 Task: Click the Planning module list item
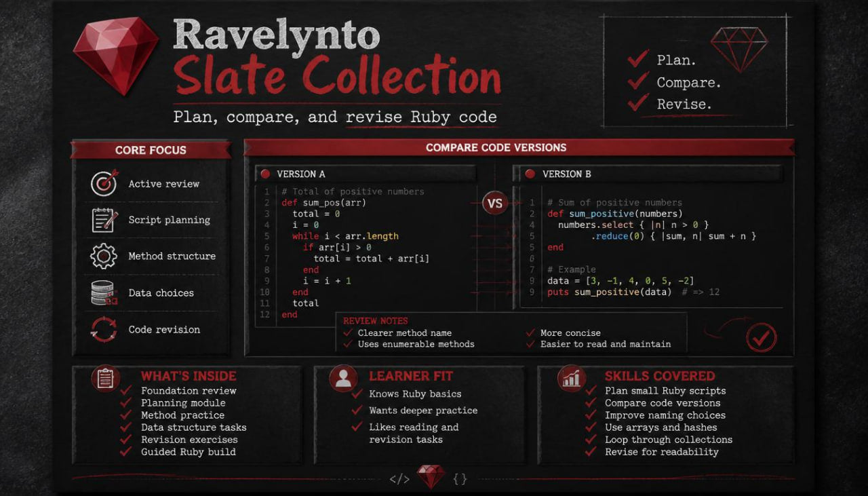[183, 402]
